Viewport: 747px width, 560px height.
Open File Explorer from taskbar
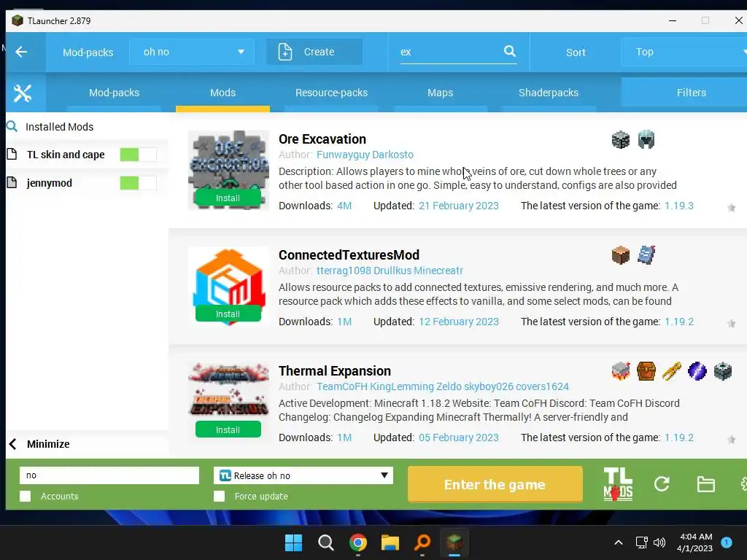[x=390, y=542]
